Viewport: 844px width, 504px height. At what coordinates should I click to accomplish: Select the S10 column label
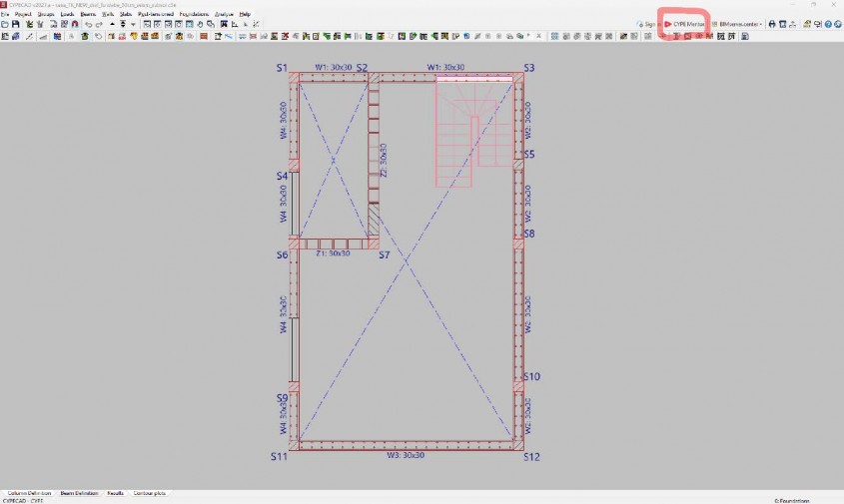pyautogui.click(x=531, y=376)
